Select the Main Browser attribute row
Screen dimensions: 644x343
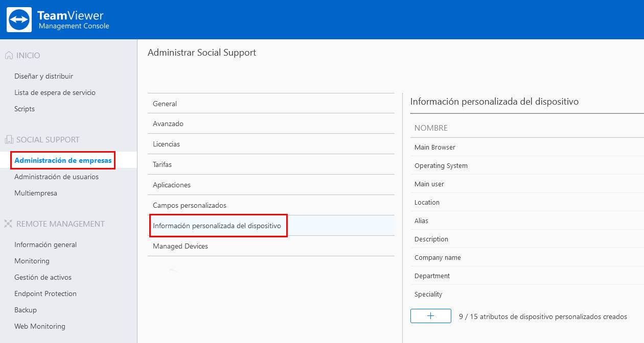(527, 147)
